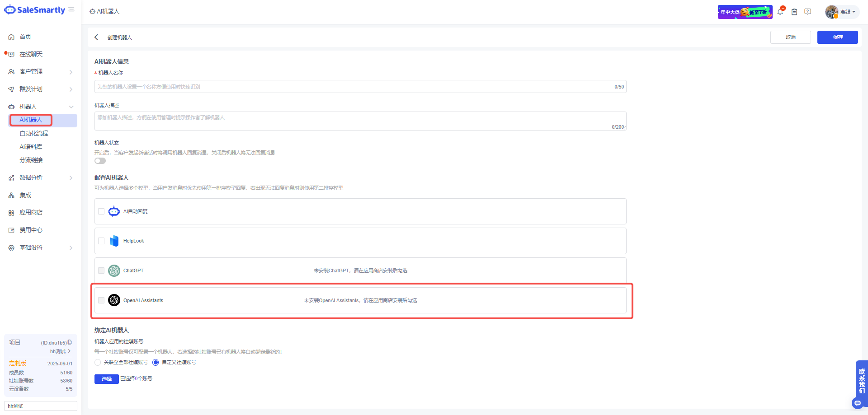Open 分流链接 in the sidebar
This screenshot has width=868, height=415.
31,160
